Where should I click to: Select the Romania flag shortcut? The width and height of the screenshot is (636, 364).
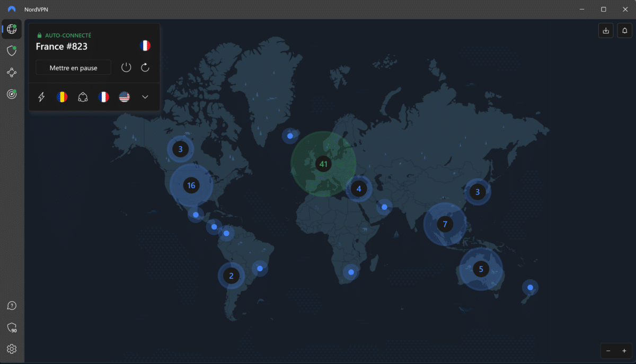(x=62, y=97)
